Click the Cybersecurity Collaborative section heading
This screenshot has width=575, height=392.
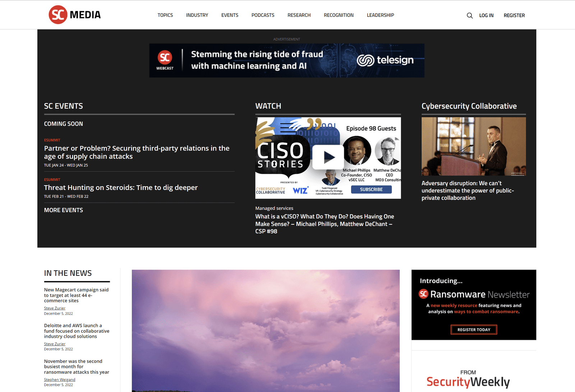[469, 106]
